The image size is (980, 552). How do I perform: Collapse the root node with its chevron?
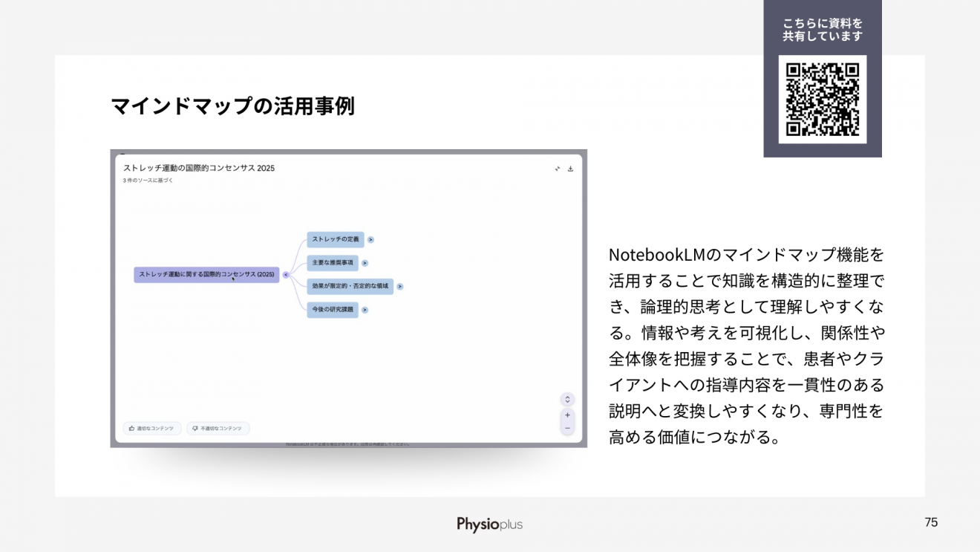tap(286, 275)
